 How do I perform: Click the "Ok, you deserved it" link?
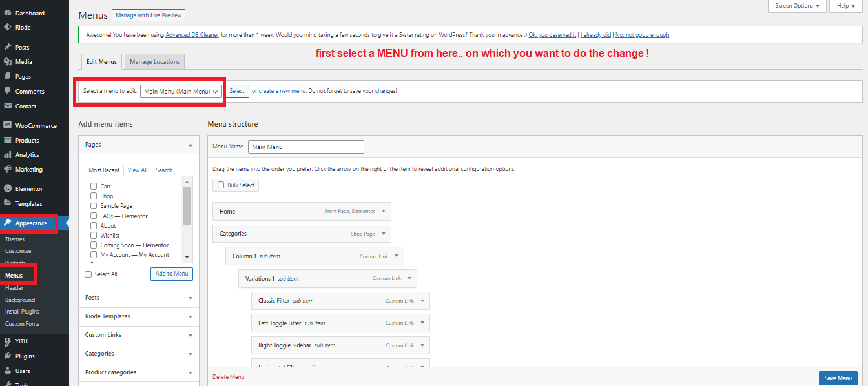click(x=552, y=35)
